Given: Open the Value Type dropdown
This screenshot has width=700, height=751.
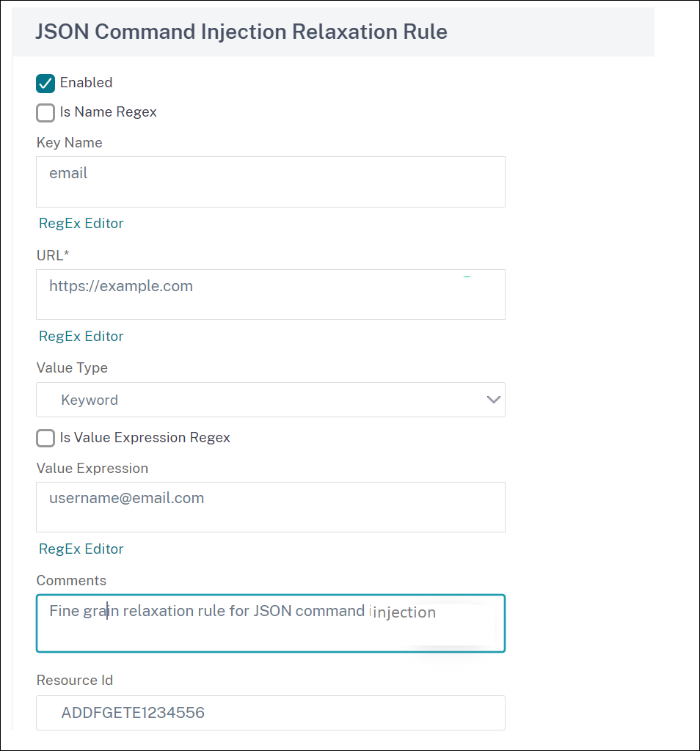Looking at the screenshot, I should 271,400.
